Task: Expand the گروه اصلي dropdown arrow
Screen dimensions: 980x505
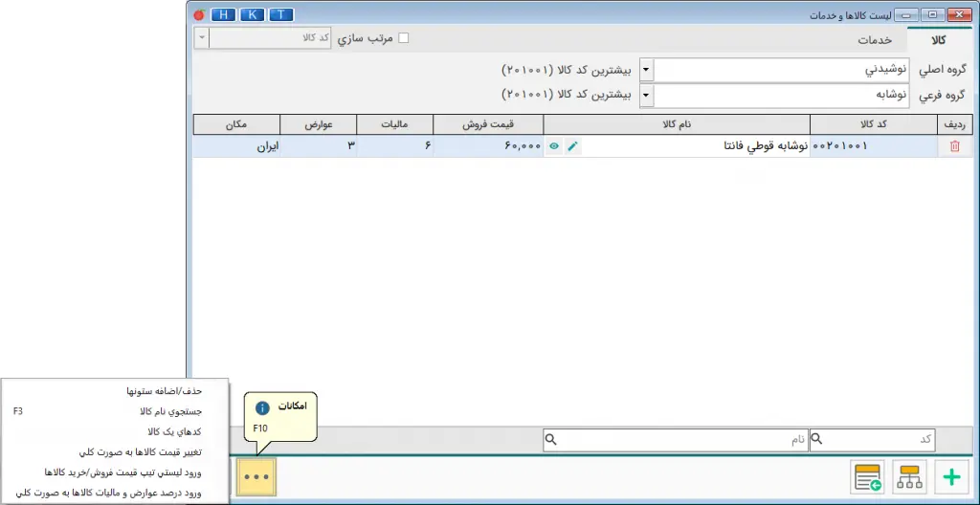Action: [646, 70]
